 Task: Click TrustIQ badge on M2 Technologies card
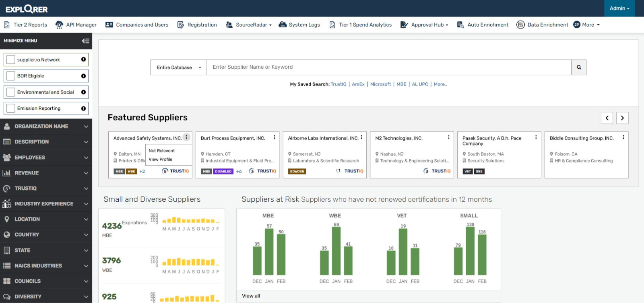click(x=437, y=171)
